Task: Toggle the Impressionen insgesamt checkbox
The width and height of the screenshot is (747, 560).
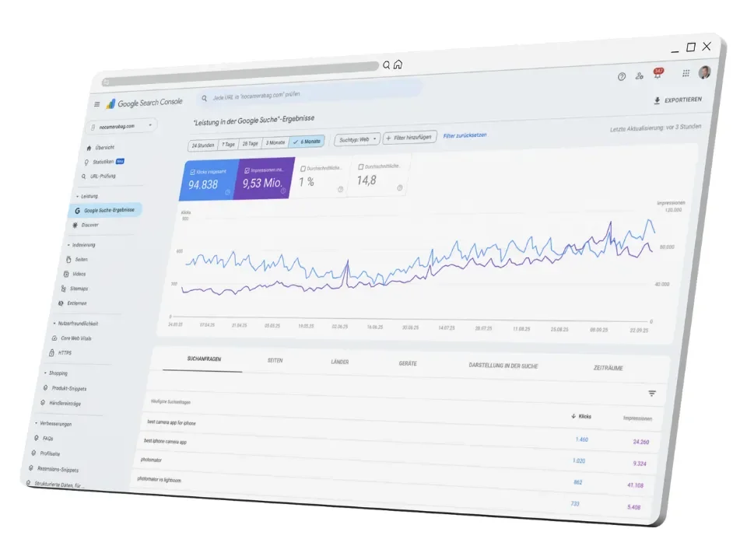Action: pyautogui.click(x=247, y=170)
